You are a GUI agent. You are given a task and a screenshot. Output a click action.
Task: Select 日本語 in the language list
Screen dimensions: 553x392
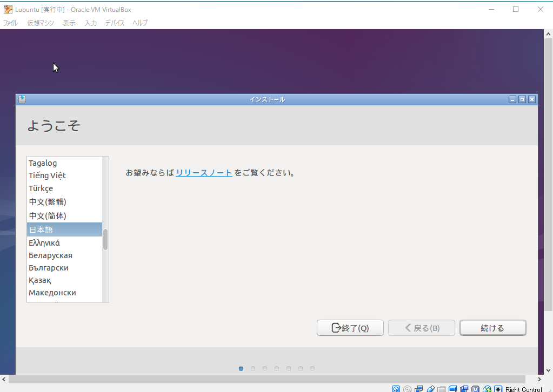click(x=64, y=229)
